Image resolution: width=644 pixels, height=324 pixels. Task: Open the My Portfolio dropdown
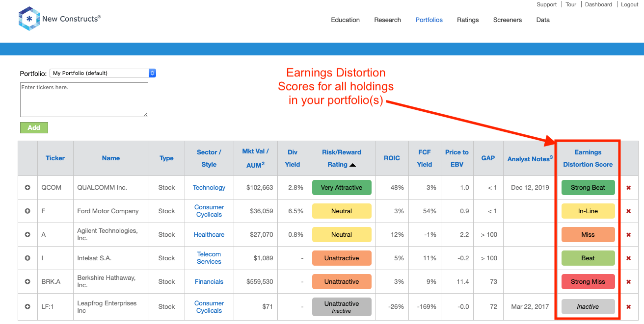[x=103, y=73]
